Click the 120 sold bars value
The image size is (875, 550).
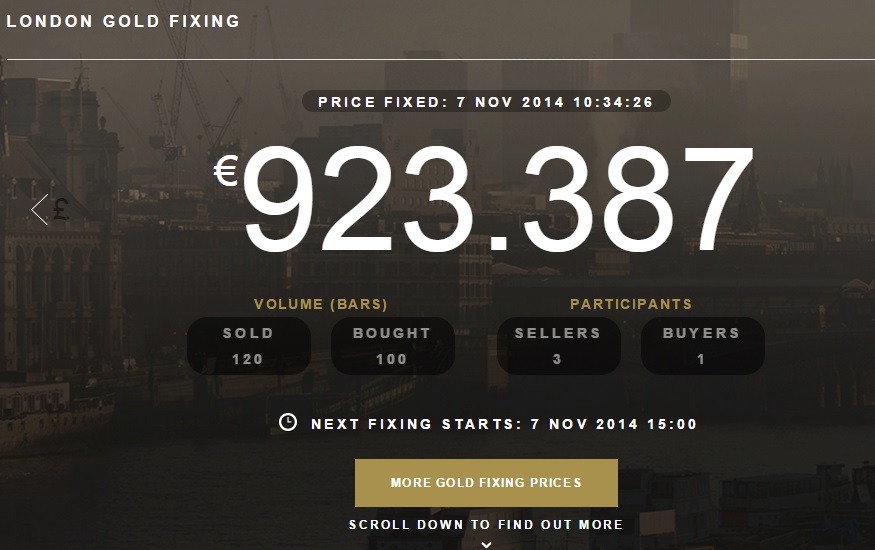[248, 359]
